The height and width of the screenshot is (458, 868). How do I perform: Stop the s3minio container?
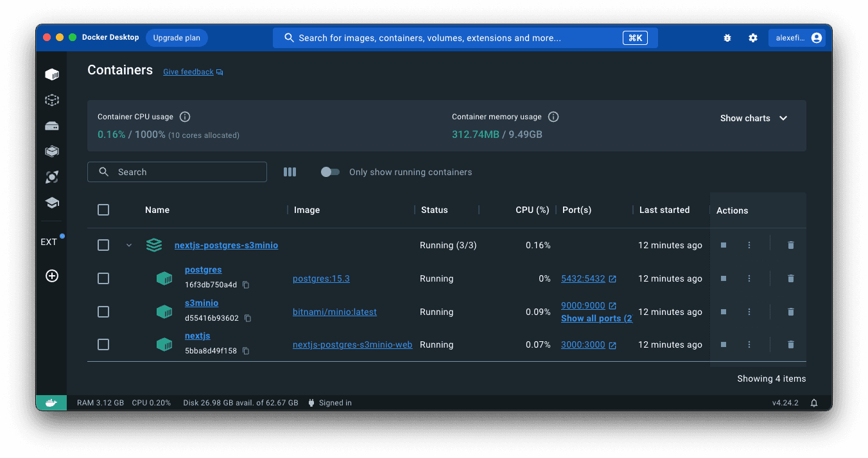pos(724,312)
